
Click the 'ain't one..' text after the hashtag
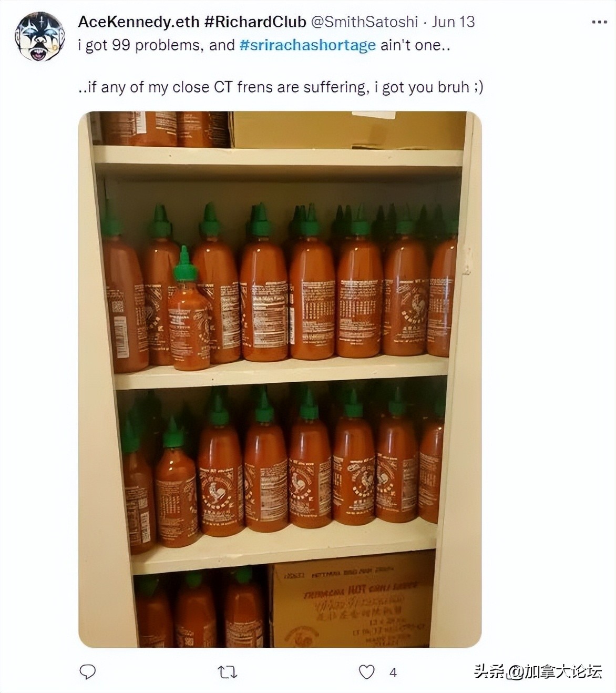pos(415,45)
